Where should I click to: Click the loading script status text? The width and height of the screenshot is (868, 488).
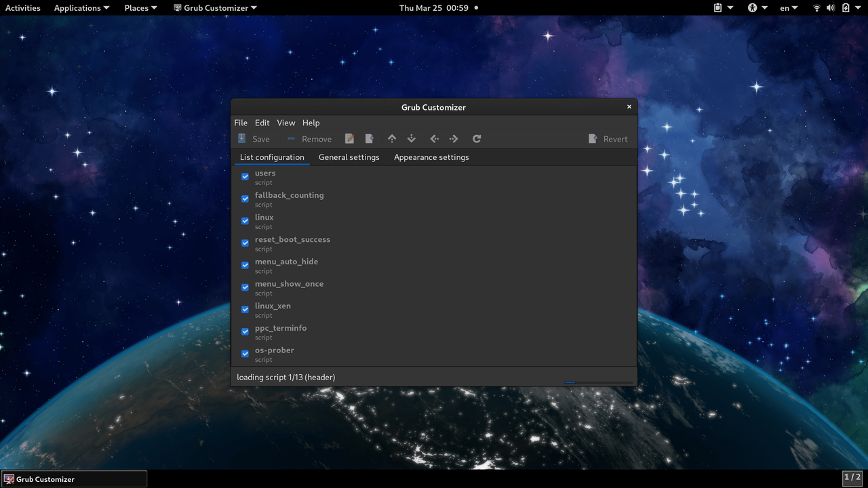(x=286, y=377)
